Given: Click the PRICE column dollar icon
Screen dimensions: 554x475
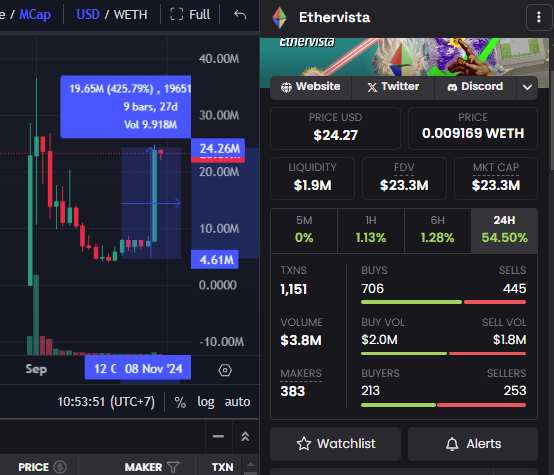Looking at the screenshot, I should point(60,467).
